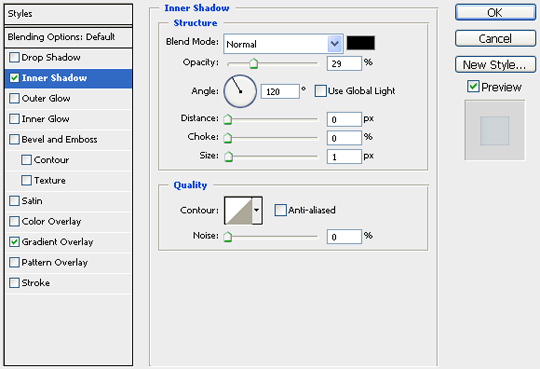Enable the Stroke checkbox

point(14,283)
